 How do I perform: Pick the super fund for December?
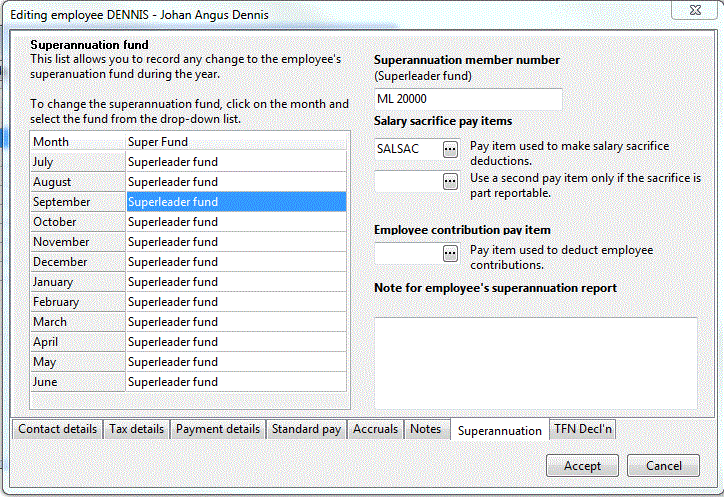pos(235,262)
